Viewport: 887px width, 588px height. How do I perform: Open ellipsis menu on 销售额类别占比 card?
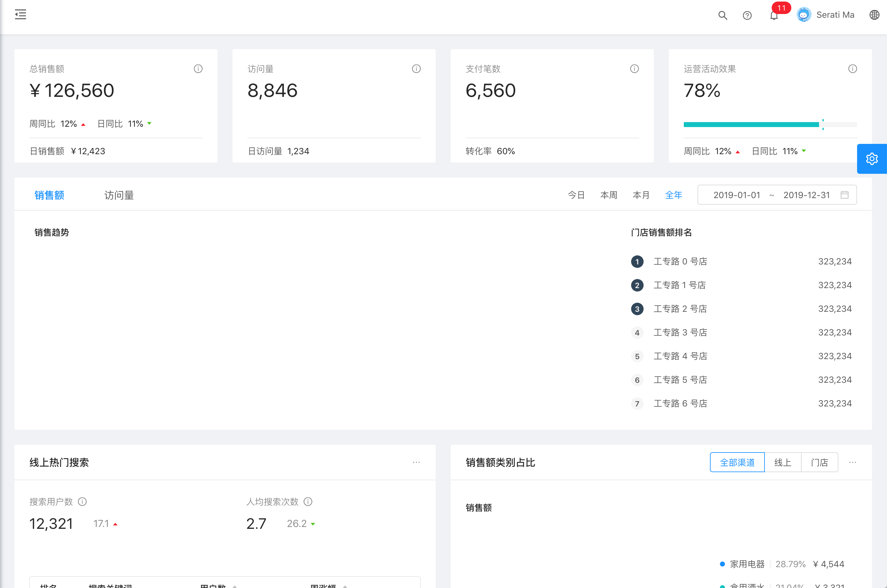pyautogui.click(x=852, y=462)
